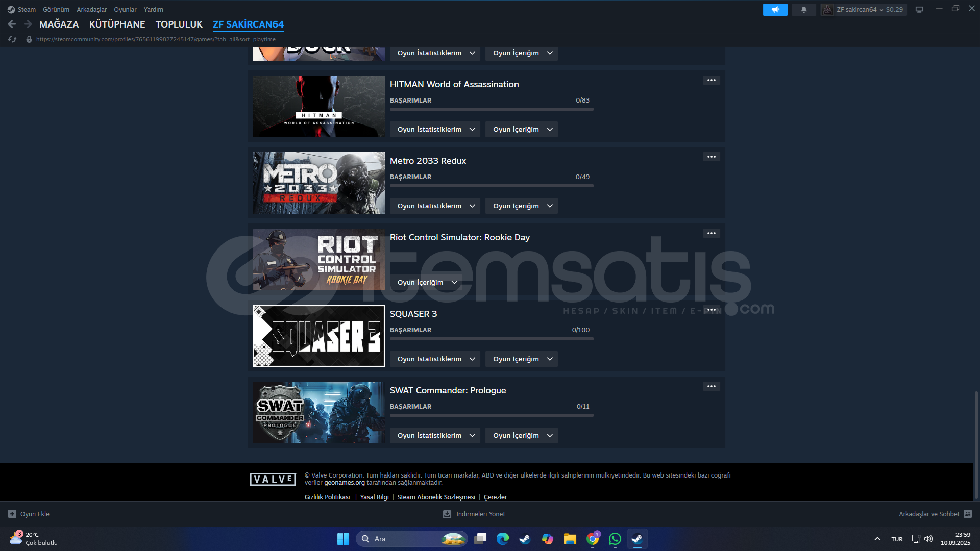Click the profile avatar icon
Screen dimensions: 980x551
pyautogui.click(x=827, y=10)
